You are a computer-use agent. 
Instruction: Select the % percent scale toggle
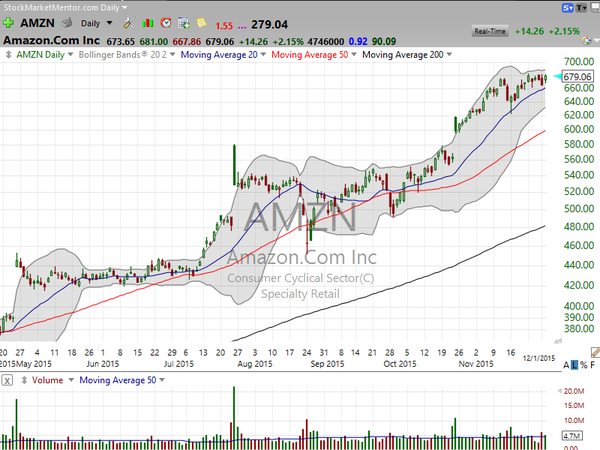click(584, 365)
